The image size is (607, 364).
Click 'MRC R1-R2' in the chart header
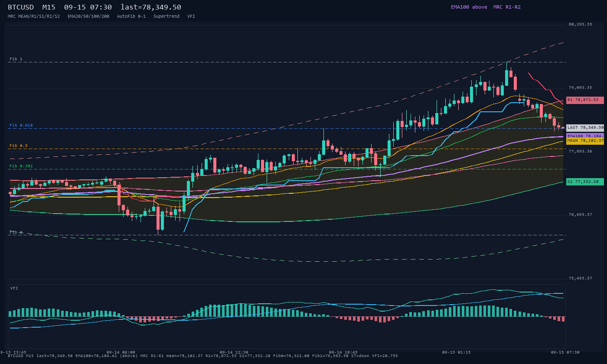pos(507,7)
